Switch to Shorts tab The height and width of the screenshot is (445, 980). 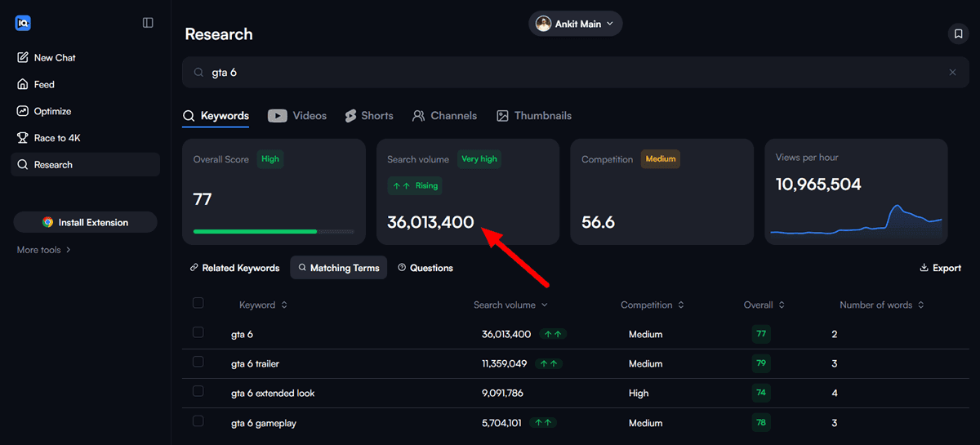[369, 116]
